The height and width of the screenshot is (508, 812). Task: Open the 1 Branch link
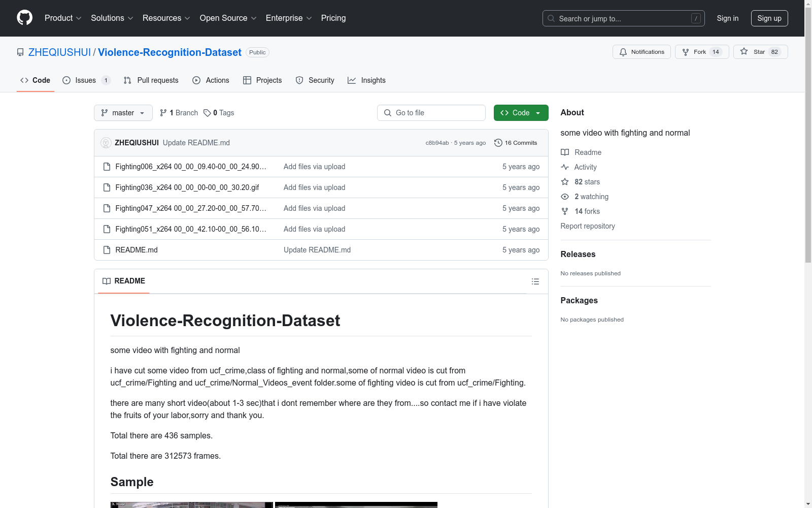tap(179, 113)
